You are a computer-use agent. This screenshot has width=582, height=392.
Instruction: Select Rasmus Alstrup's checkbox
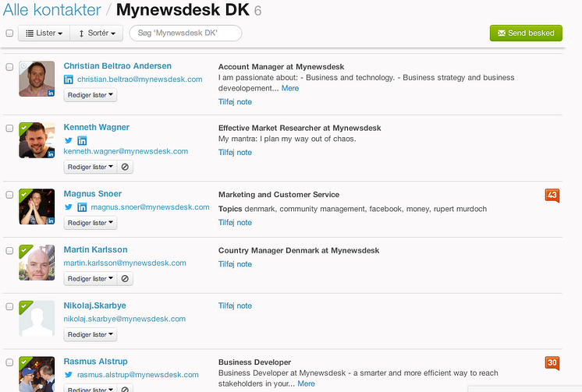pos(9,362)
